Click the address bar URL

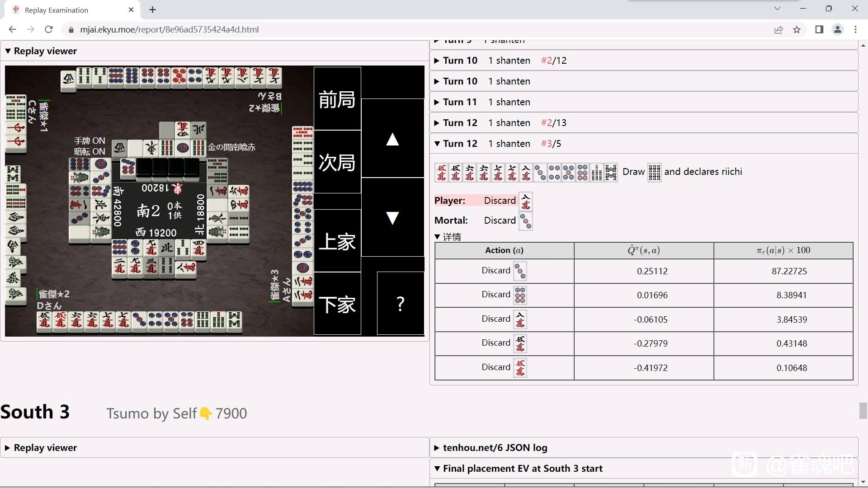tap(170, 29)
